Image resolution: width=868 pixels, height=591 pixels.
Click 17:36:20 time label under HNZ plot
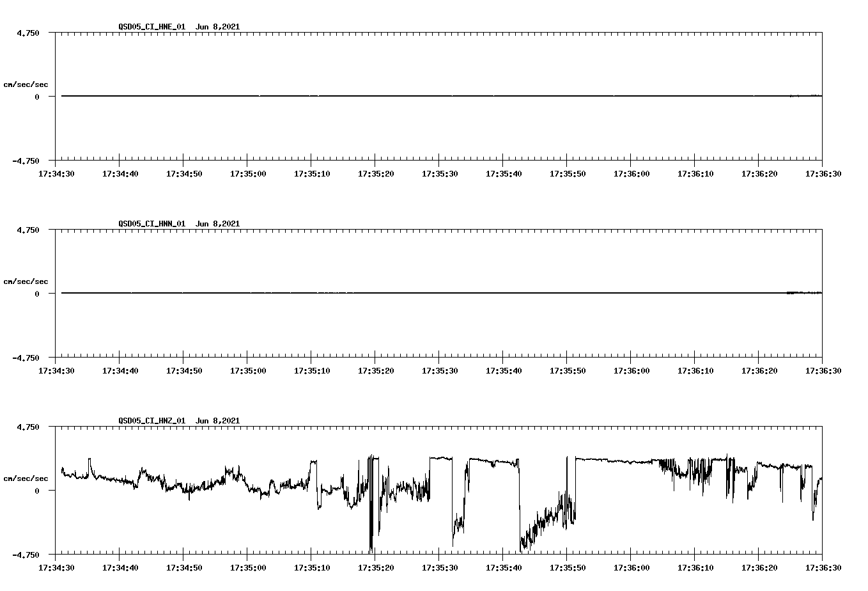pyautogui.click(x=759, y=567)
